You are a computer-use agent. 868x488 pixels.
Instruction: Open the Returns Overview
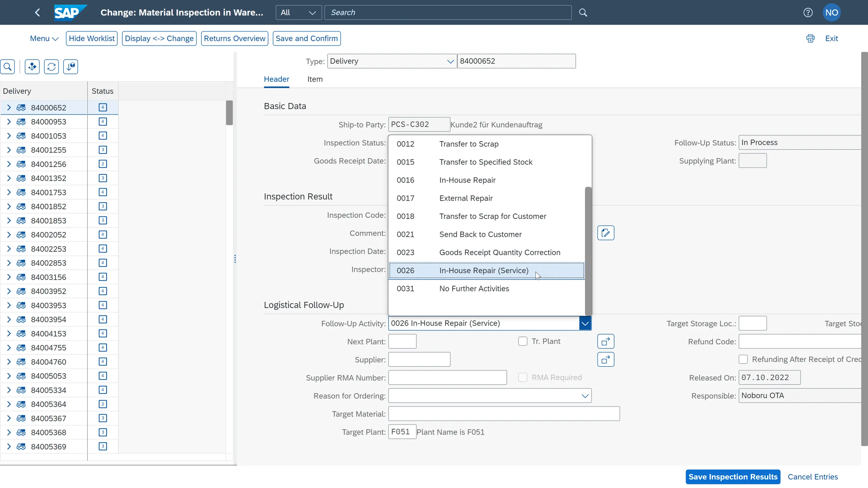click(235, 38)
